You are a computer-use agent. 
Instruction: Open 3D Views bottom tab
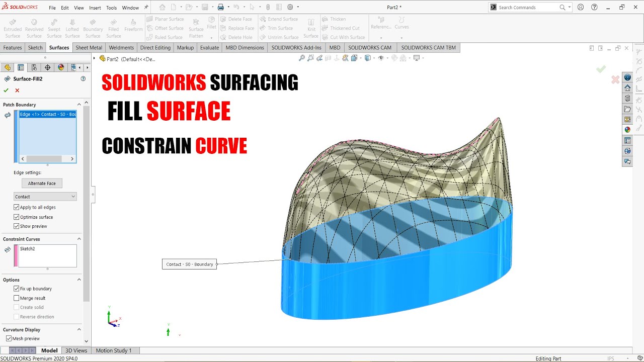click(x=76, y=350)
